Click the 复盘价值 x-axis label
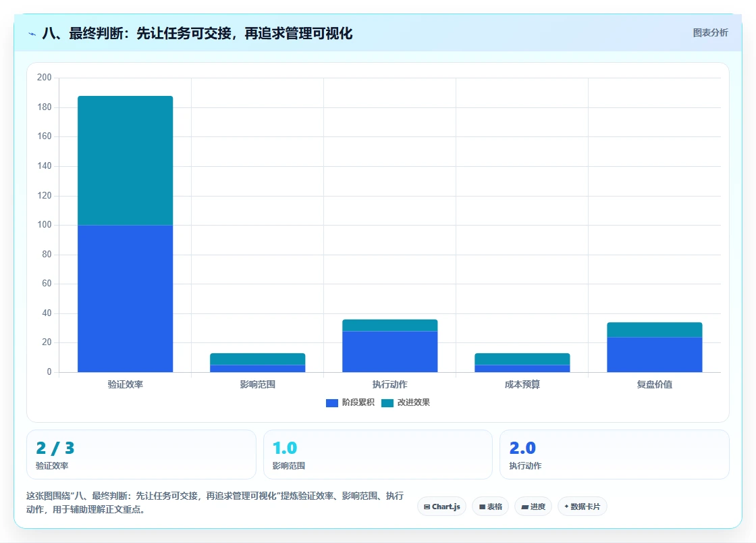This screenshot has height=543, width=756. pyautogui.click(x=654, y=384)
